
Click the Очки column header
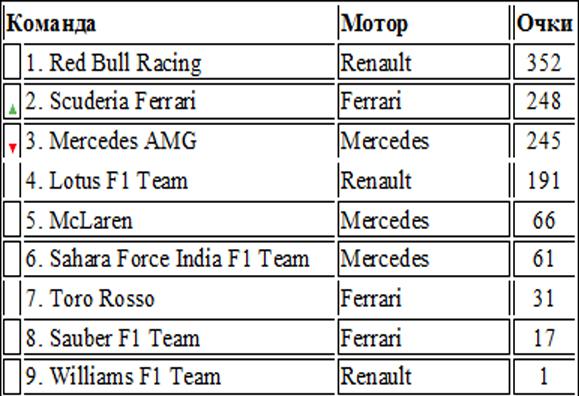tap(544, 24)
